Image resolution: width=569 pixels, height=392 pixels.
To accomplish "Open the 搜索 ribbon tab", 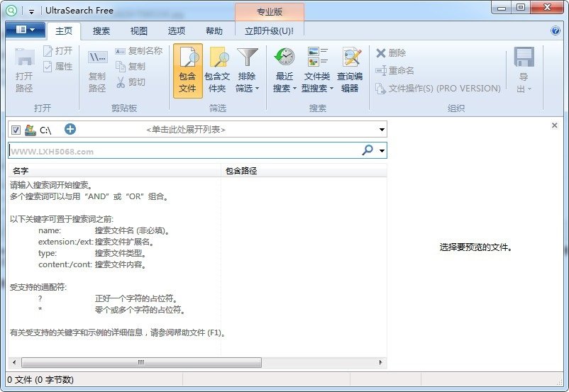I will coord(101,30).
